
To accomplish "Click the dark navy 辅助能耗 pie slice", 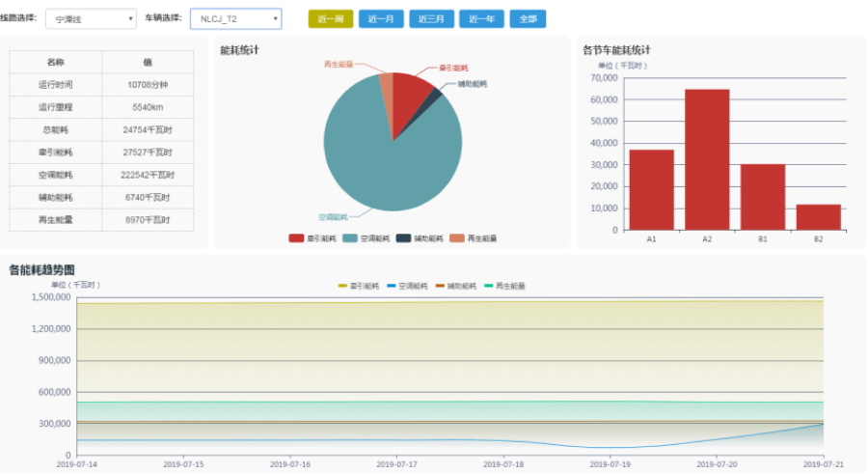I will tap(433, 98).
